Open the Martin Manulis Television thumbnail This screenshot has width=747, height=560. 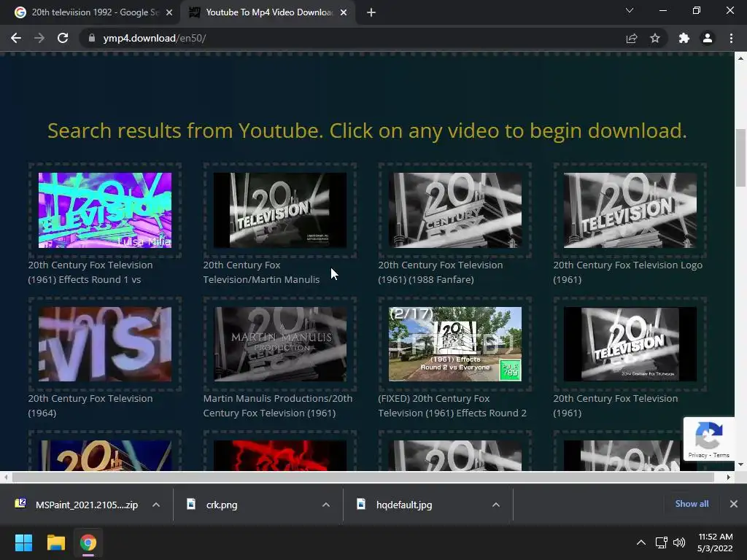[x=280, y=210]
